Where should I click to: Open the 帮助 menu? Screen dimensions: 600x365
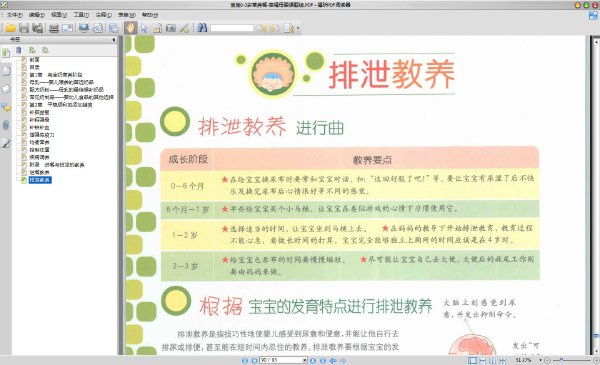click(150, 15)
